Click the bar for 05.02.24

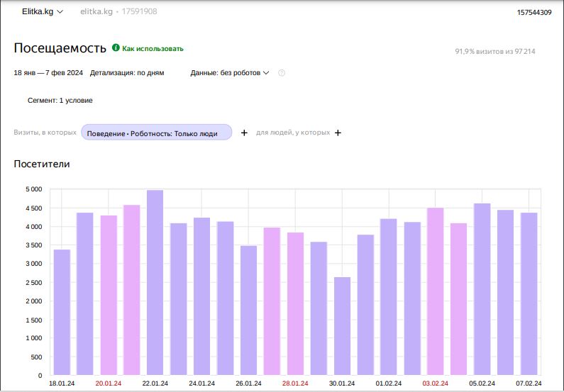[482, 289]
